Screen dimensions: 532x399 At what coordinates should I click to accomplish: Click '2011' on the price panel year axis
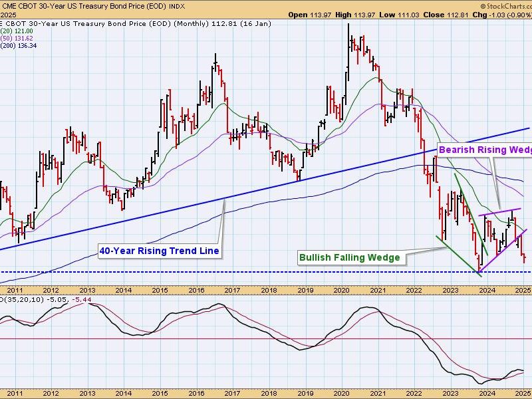coord(15,291)
